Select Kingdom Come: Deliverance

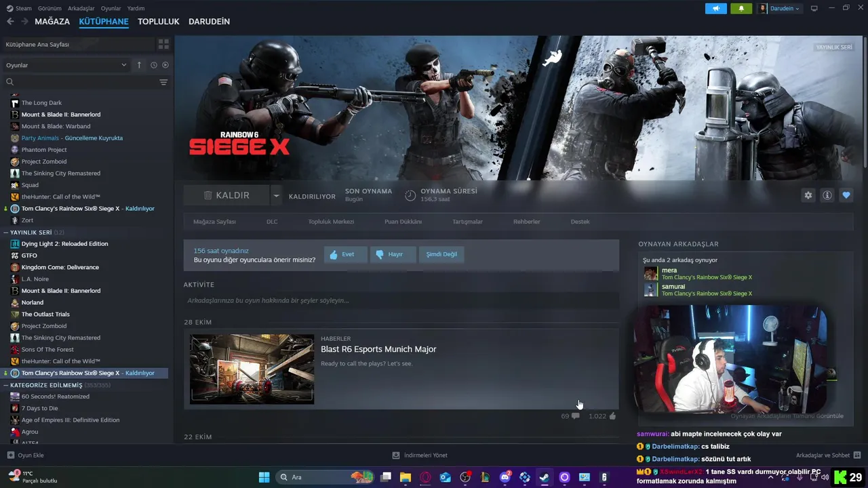pos(60,267)
